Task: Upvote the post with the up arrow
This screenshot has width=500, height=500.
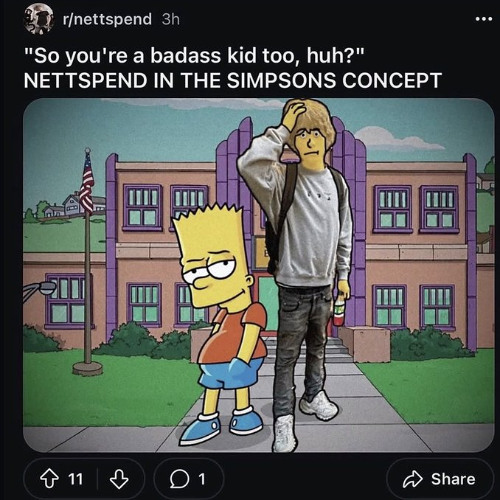Action: [x=49, y=479]
